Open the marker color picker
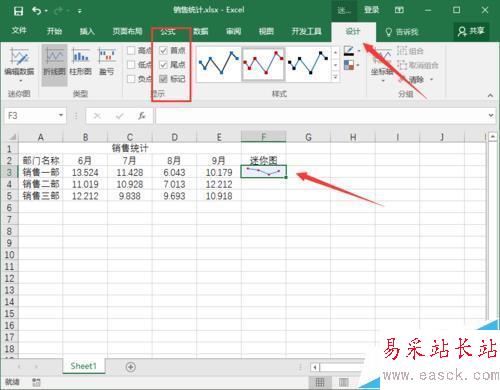 pos(349,65)
